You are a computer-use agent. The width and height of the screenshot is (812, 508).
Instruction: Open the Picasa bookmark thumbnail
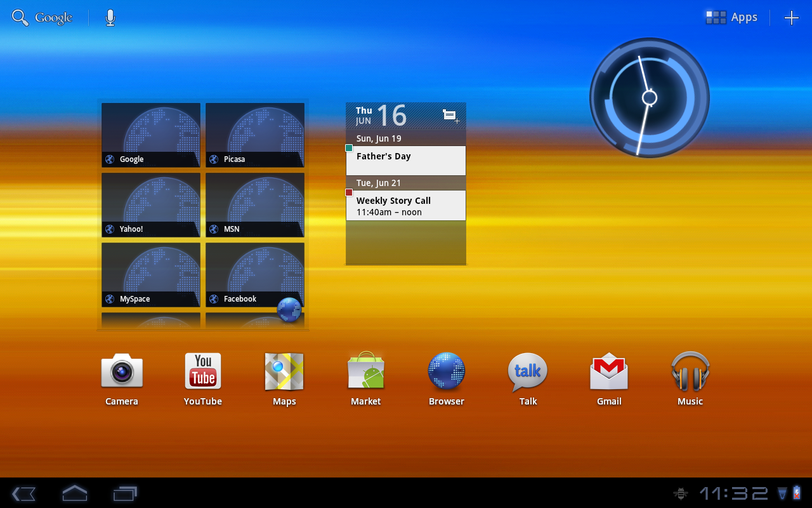[x=255, y=135]
